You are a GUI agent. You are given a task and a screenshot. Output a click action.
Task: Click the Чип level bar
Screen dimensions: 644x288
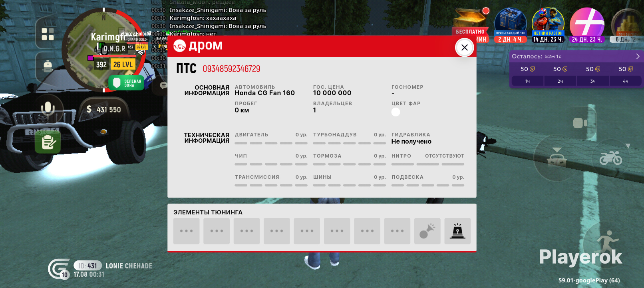271,164
